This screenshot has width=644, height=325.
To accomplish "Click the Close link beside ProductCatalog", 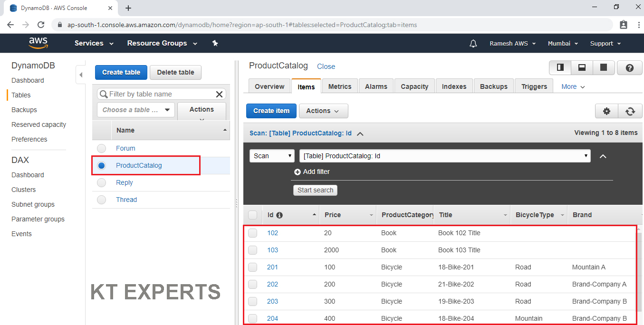I will pyautogui.click(x=326, y=67).
